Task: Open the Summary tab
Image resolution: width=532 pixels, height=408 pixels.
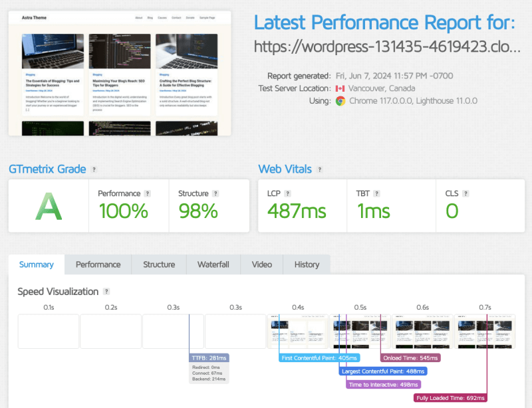Action: pyautogui.click(x=37, y=264)
